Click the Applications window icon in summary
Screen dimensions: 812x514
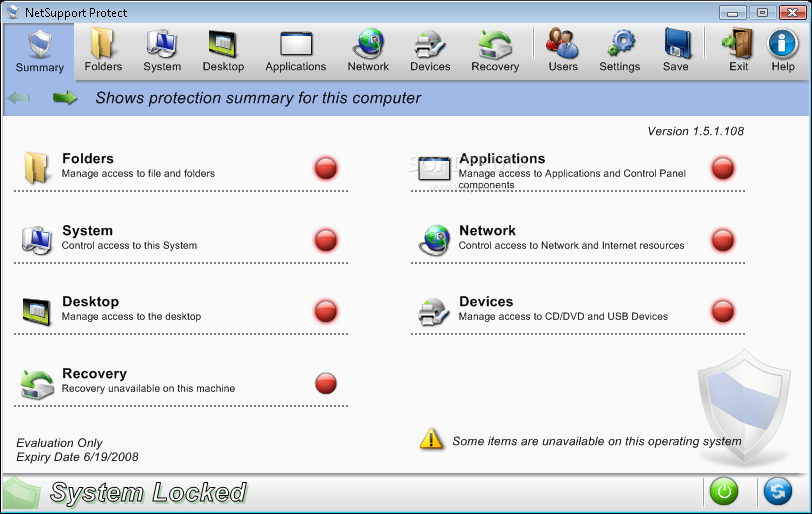pyautogui.click(x=434, y=169)
